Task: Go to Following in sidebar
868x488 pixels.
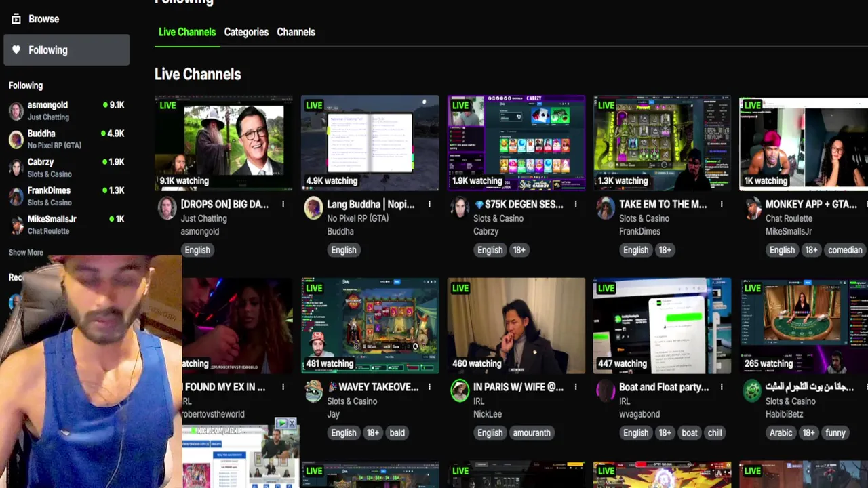Action: point(66,50)
